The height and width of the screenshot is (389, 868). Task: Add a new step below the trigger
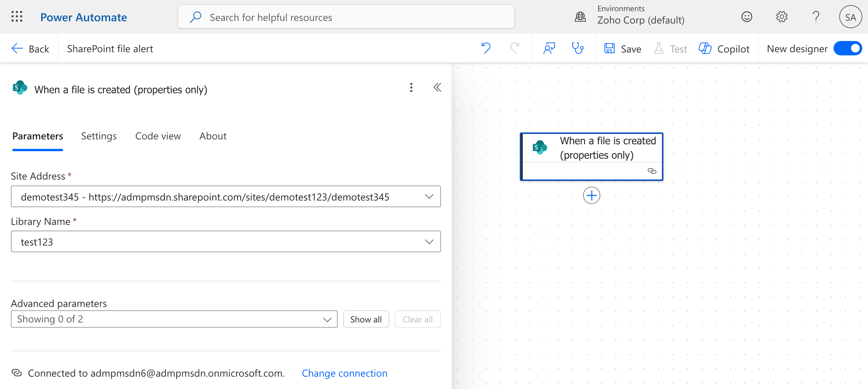click(591, 195)
